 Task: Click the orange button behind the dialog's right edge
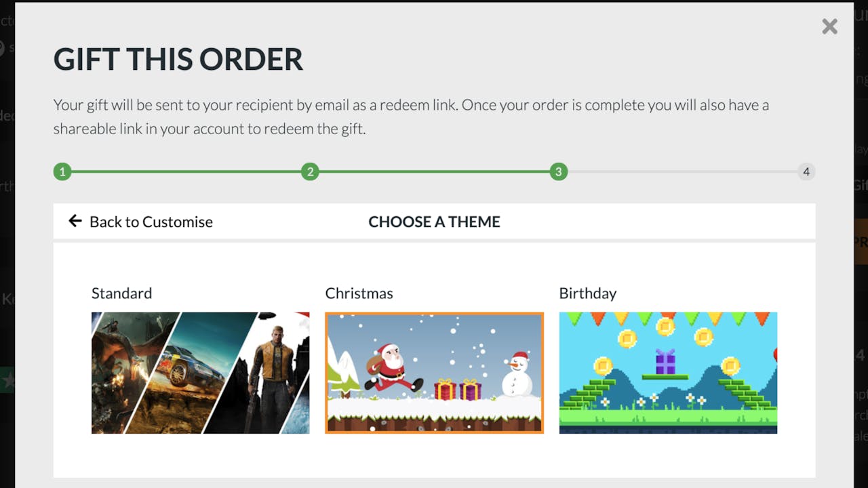click(x=860, y=241)
